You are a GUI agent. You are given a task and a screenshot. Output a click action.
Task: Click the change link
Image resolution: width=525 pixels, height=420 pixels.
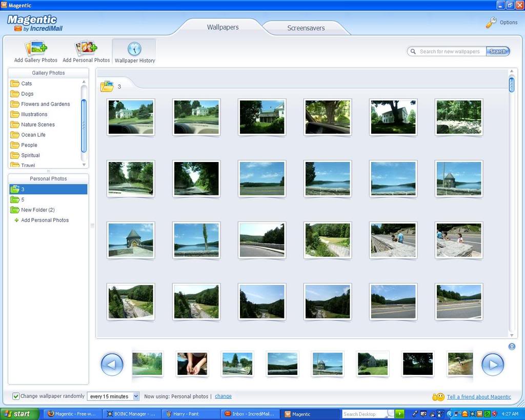click(x=223, y=396)
